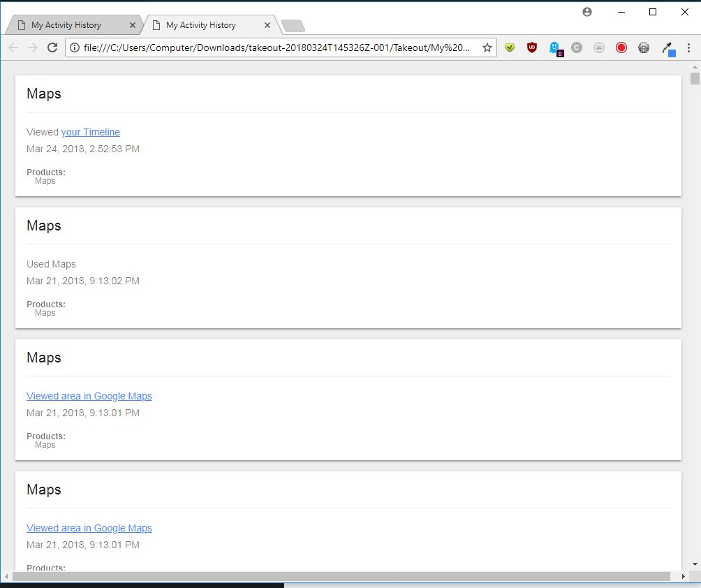
Task: Click timestamp 'Mar 24, 2018, 2:52:53 PM'
Action: [x=82, y=149]
